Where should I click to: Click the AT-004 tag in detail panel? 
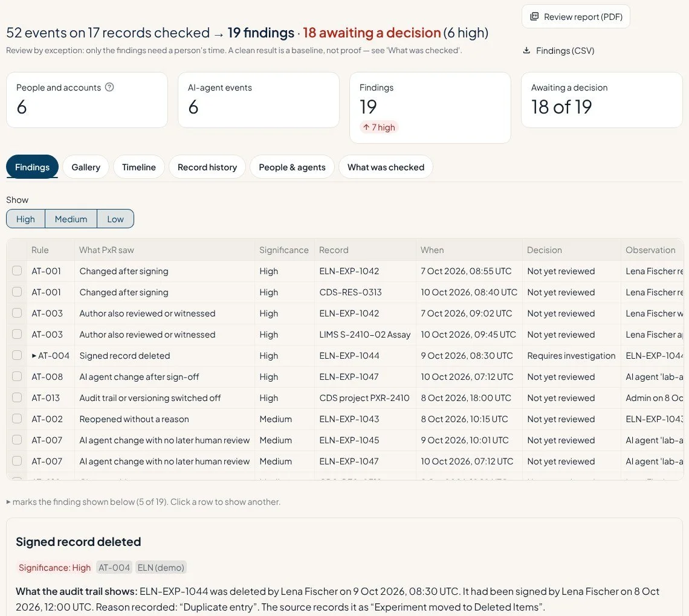point(114,567)
